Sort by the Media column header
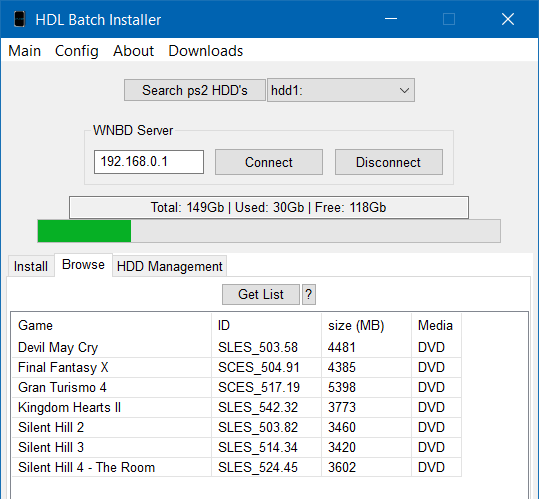Image resolution: width=539 pixels, height=499 pixels. (436, 325)
